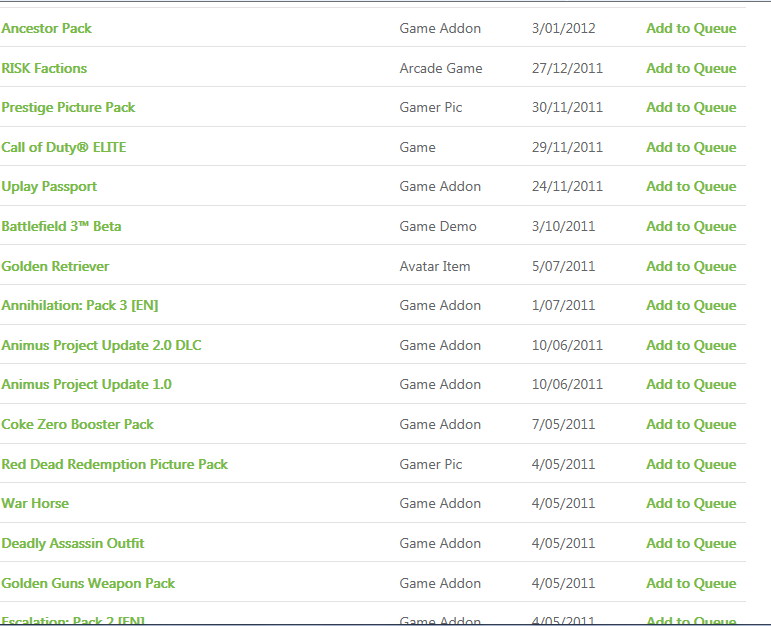Add Call of Duty ELITE to queue
Image resolution: width=771 pixels, height=626 pixels.
[691, 148]
